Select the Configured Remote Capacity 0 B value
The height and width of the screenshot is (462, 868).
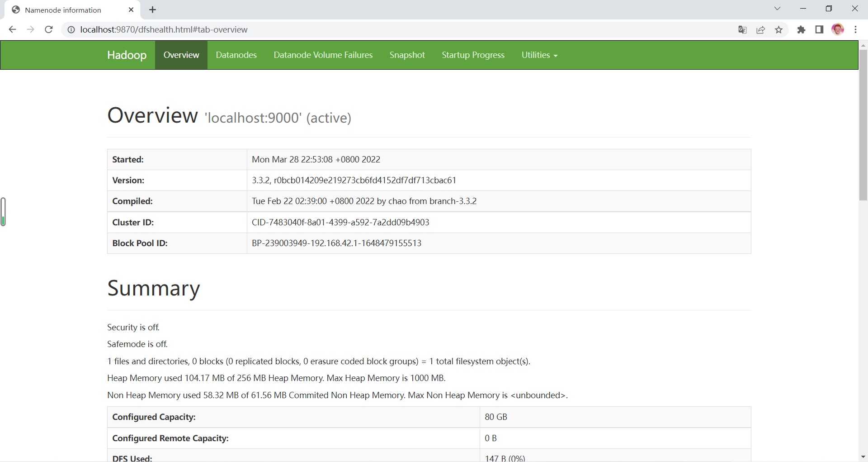click(x=491, y=438)
